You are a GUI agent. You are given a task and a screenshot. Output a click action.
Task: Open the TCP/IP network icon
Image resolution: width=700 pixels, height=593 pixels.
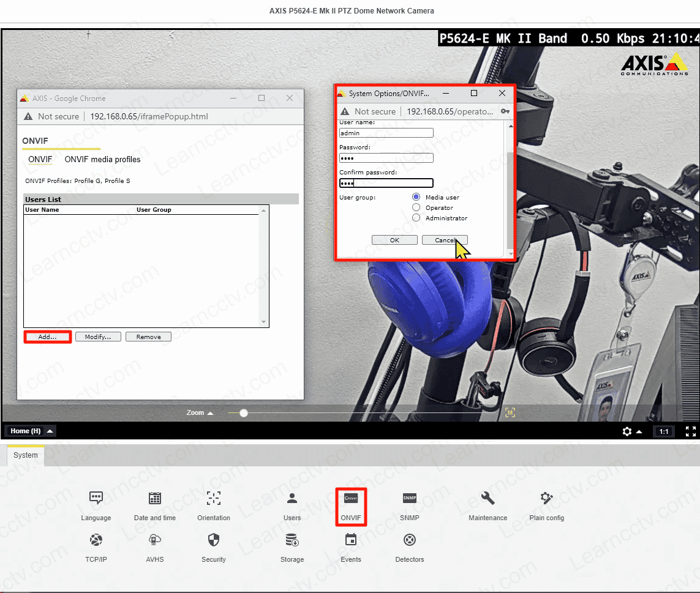pos(96,540)
